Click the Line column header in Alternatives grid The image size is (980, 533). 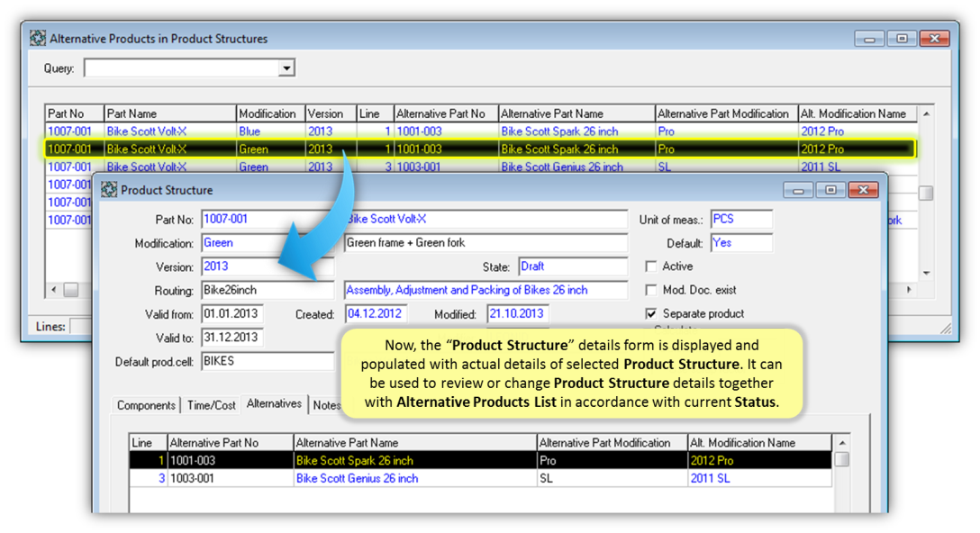148,442
